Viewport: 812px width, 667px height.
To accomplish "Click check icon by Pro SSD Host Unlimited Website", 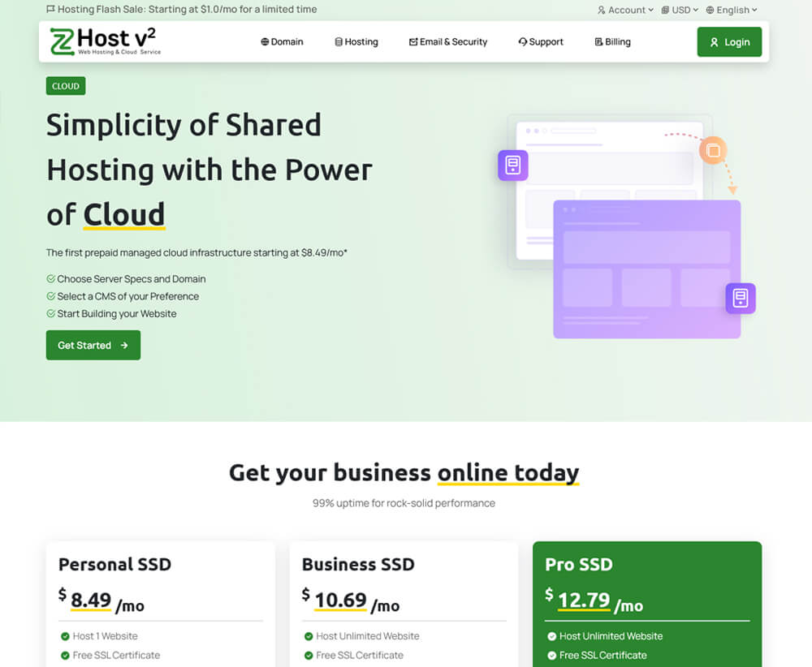I will (x=552, y=636).
